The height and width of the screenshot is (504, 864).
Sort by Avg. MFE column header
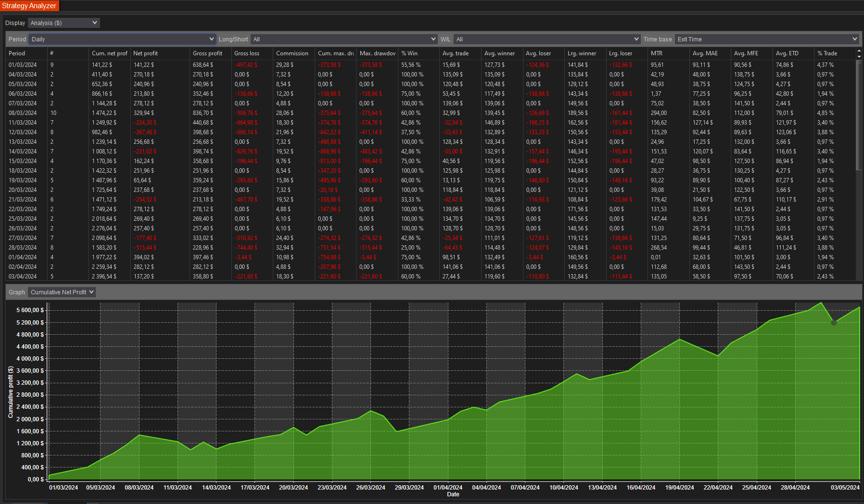(x=752, y=53)
